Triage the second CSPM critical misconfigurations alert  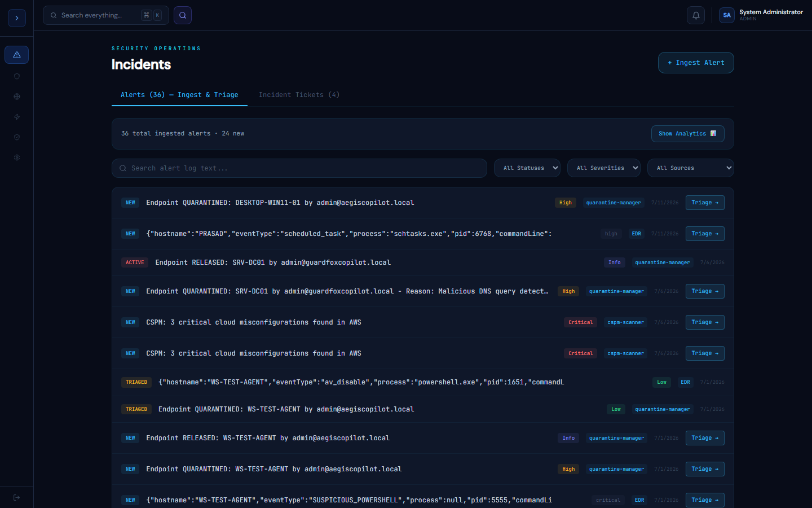coord(705,353)
